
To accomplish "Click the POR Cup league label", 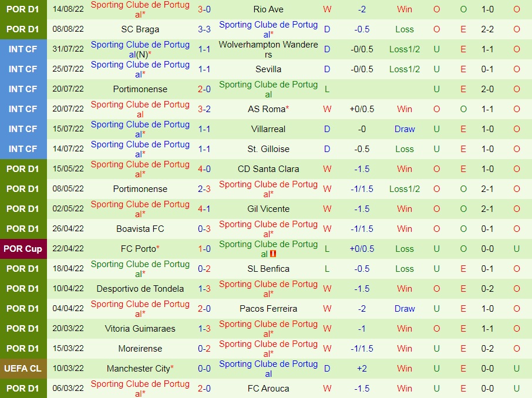I will point(23,249).
